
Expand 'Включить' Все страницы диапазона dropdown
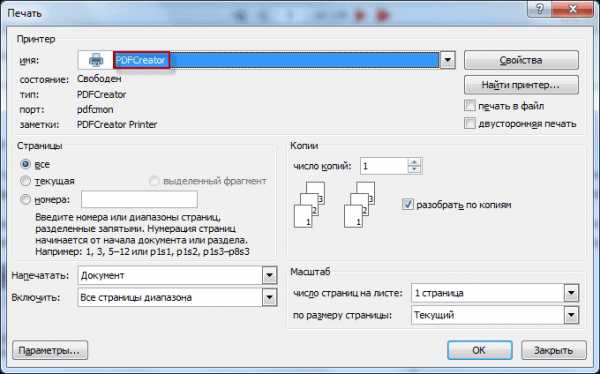pos(269,297)
